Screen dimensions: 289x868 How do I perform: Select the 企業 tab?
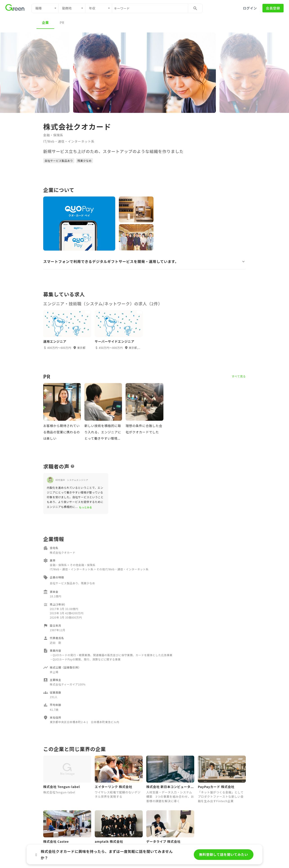point(45,23)
